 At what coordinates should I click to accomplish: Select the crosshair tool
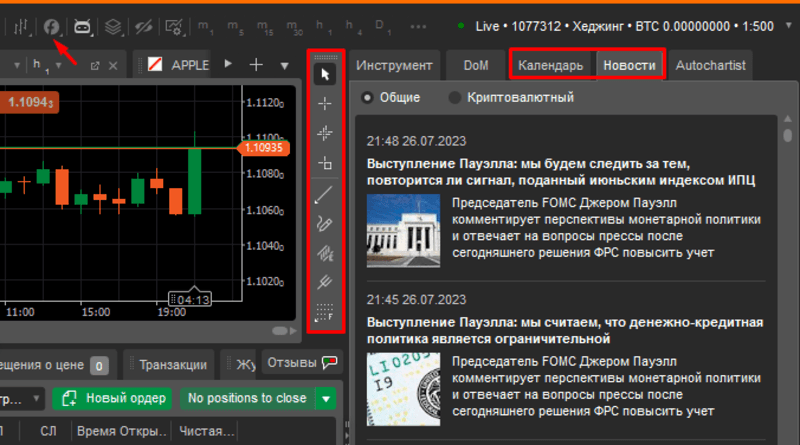[x=325, y=104]
